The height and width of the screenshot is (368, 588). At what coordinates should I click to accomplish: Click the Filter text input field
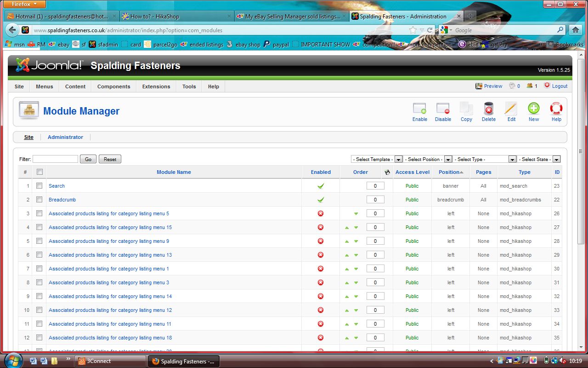[x=55, y=159]
